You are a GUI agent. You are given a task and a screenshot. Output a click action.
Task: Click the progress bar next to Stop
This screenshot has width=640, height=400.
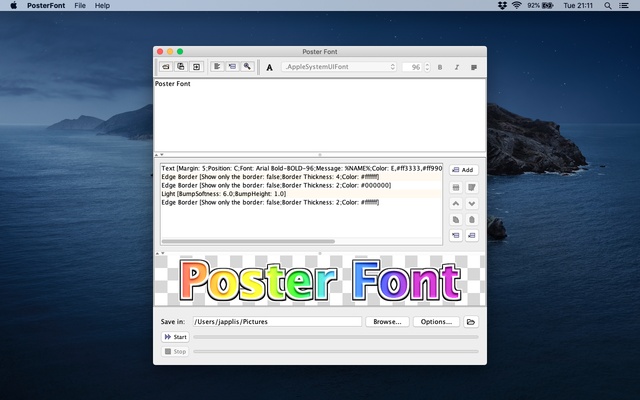(x=336, y=351)
